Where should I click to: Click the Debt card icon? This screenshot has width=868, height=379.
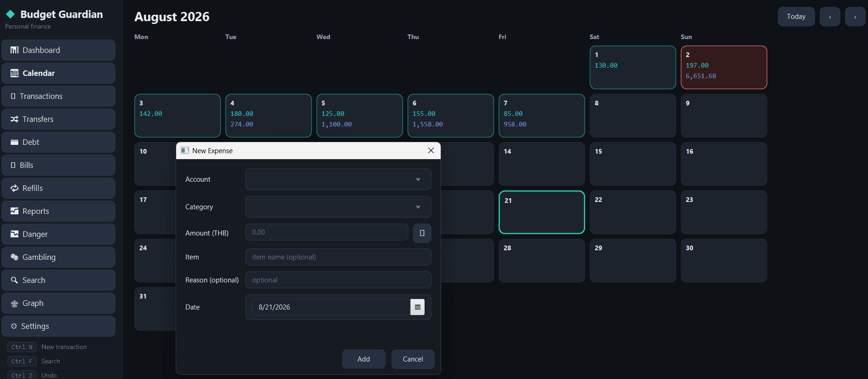[14, 142]
